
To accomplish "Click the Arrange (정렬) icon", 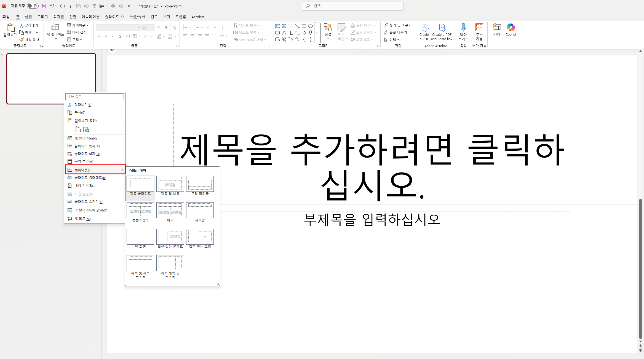I will tap(328, 28).
